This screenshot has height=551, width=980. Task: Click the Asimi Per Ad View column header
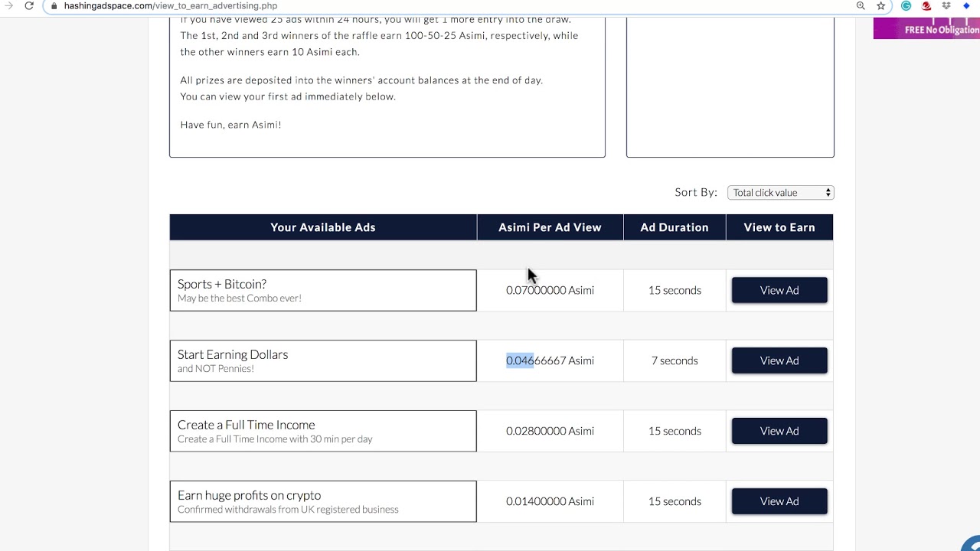tap(550, 227)
